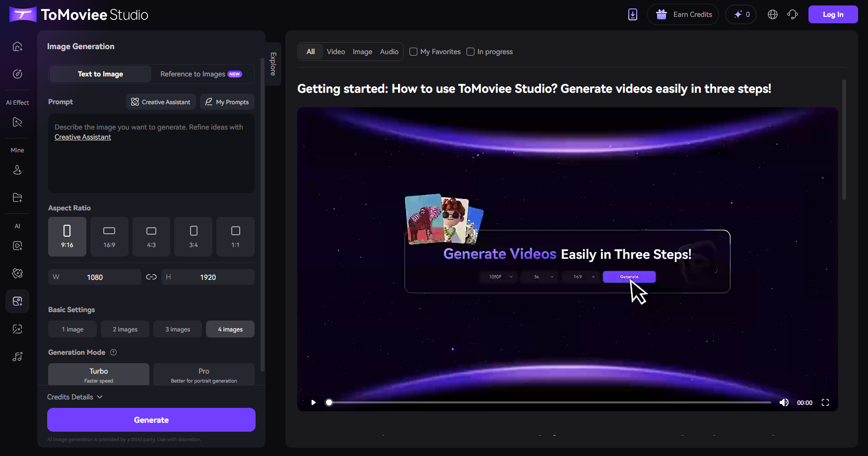Open Earn Credits
Screen dimensions: 868x456
(682, 14)
